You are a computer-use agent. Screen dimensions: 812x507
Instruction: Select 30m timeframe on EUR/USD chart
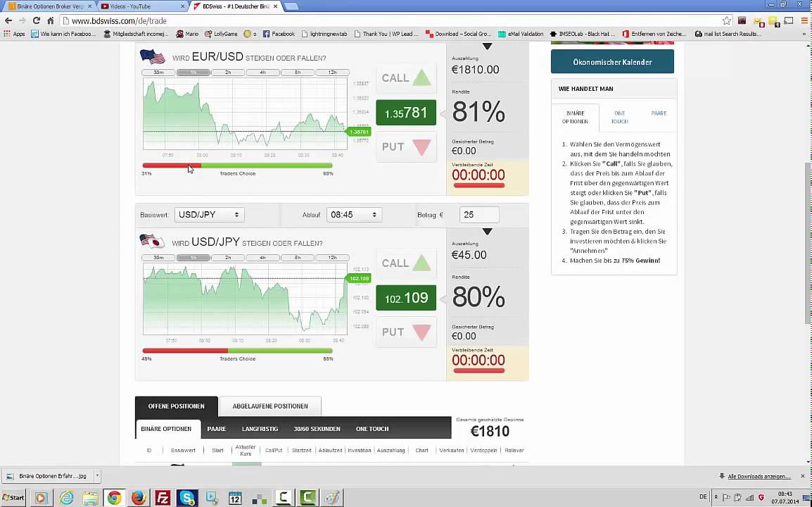(x=158, y=73)
